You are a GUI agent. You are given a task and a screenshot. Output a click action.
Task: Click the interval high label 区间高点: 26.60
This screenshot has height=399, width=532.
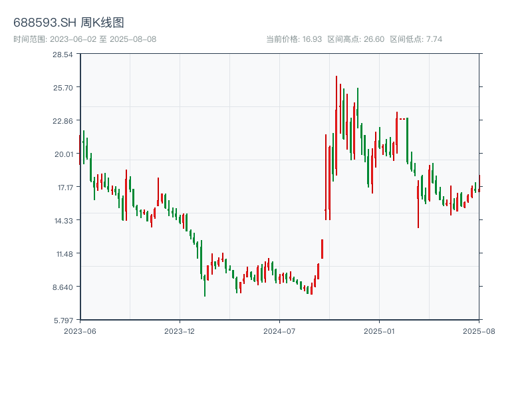tap(356, 39)
